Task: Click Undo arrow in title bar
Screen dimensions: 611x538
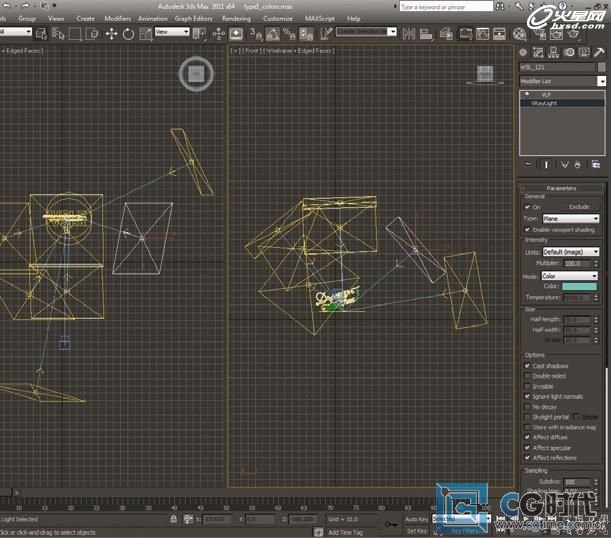Action: (6, 5)
